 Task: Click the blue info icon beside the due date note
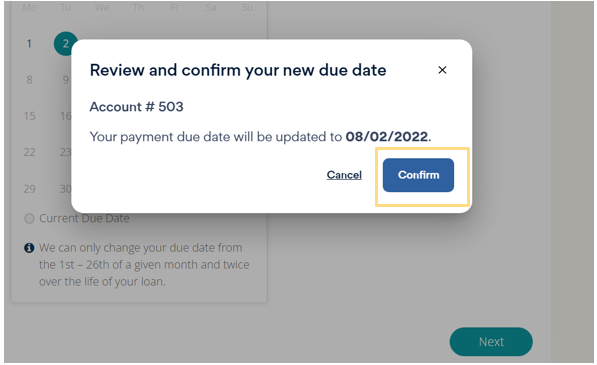[29, 248]
